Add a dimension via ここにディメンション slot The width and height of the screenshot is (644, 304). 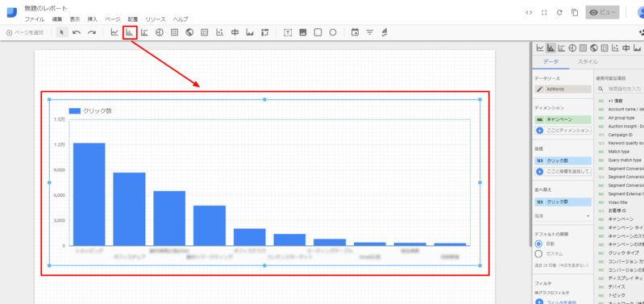(563, 130)
